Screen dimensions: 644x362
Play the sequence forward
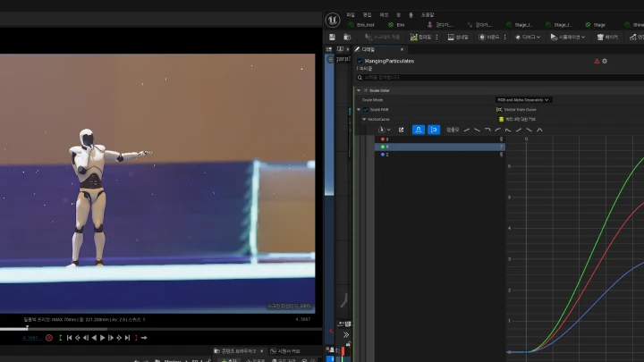102,338
